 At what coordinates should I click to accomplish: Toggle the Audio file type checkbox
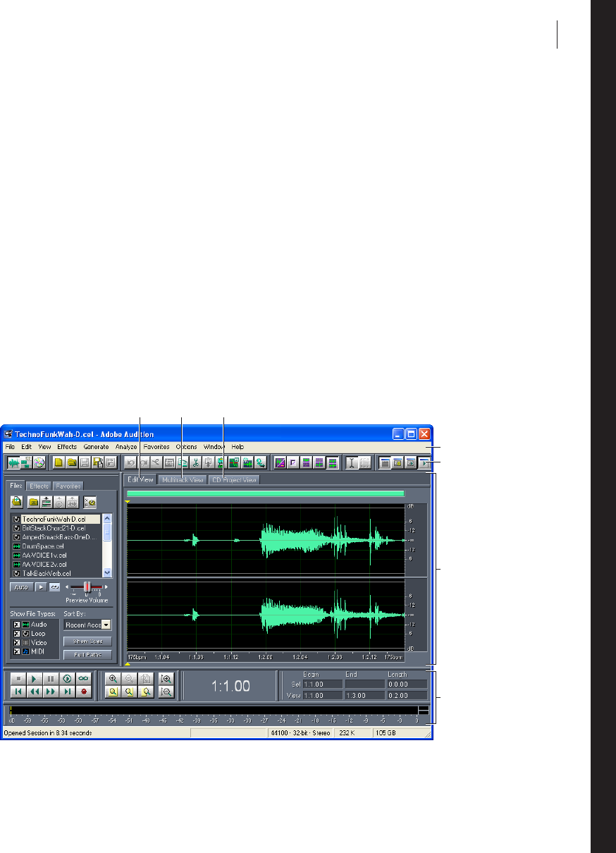point(16,625)
